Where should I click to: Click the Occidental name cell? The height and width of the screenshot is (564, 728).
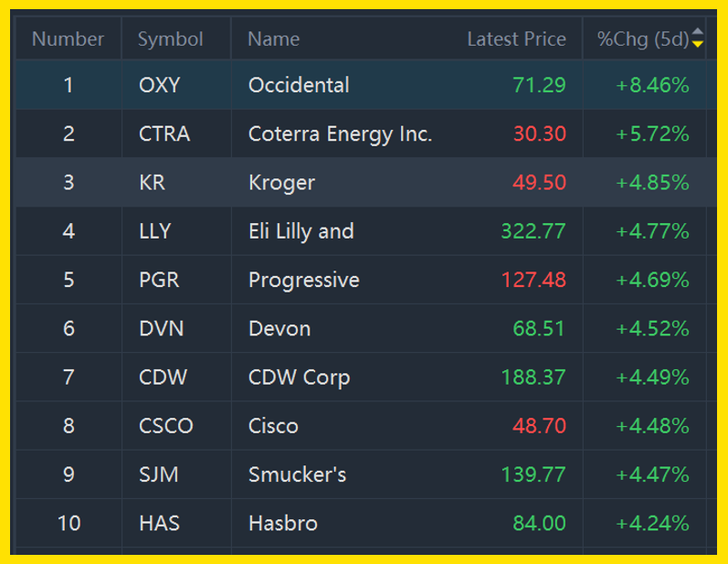tap(299, 85)
